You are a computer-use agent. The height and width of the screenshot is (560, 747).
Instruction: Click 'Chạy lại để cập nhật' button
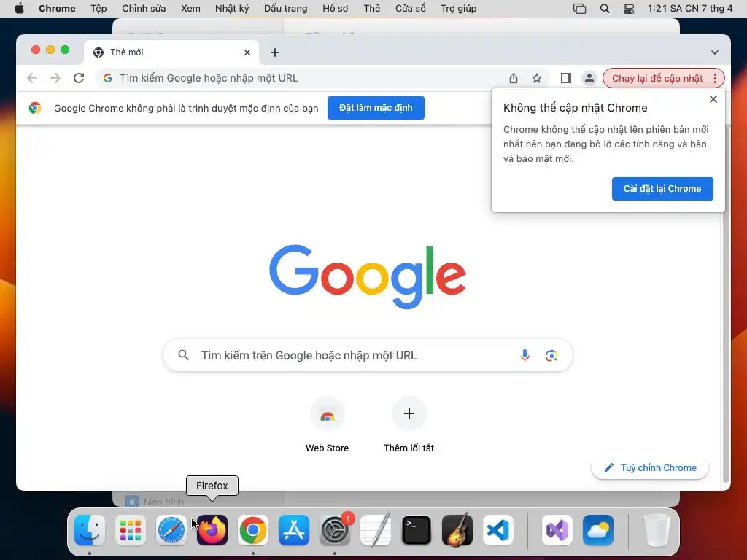pos(657,78)
